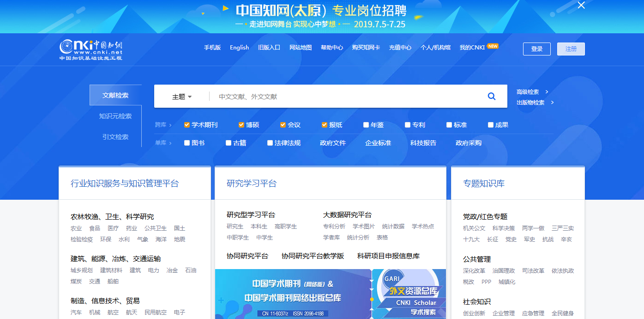The width and height of the screenshot is (644, 319).
Task: Enable the 年鉴 checkbox
Action: click(x=366, y=125)
